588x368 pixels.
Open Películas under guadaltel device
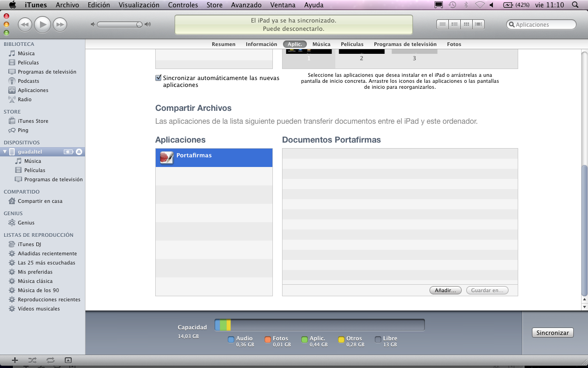click(35, 170)
